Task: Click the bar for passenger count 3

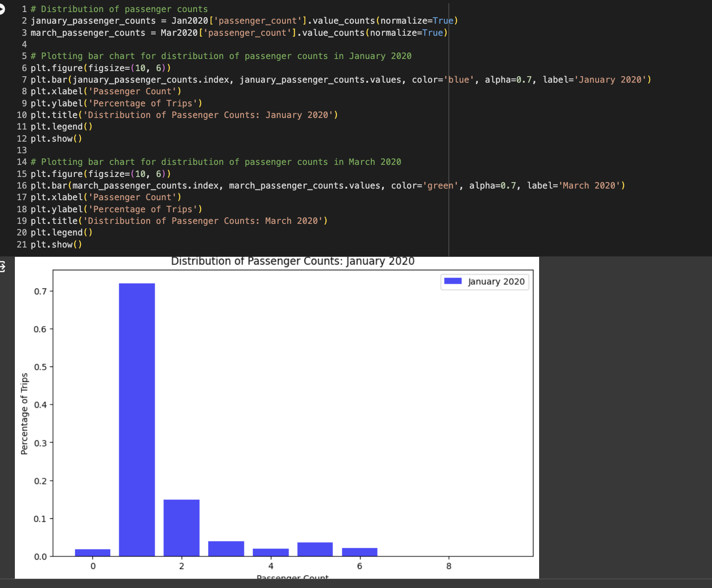Action: 226,549
